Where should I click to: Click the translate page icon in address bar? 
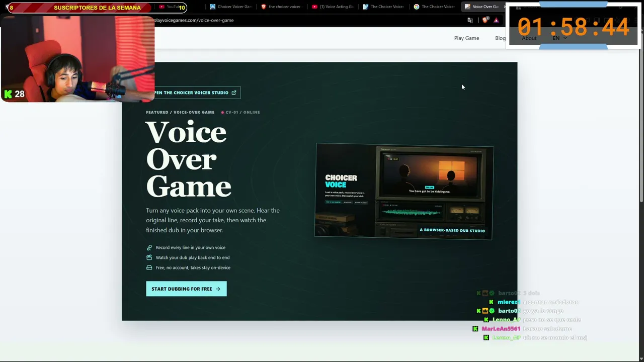click(x=470, y=20)
